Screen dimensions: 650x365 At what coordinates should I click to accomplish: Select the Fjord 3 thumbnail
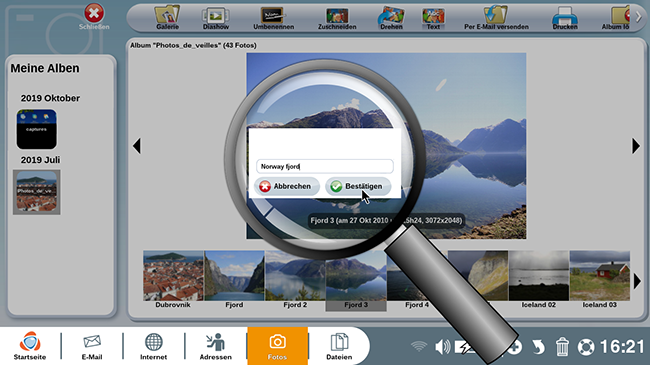(356, 281)
